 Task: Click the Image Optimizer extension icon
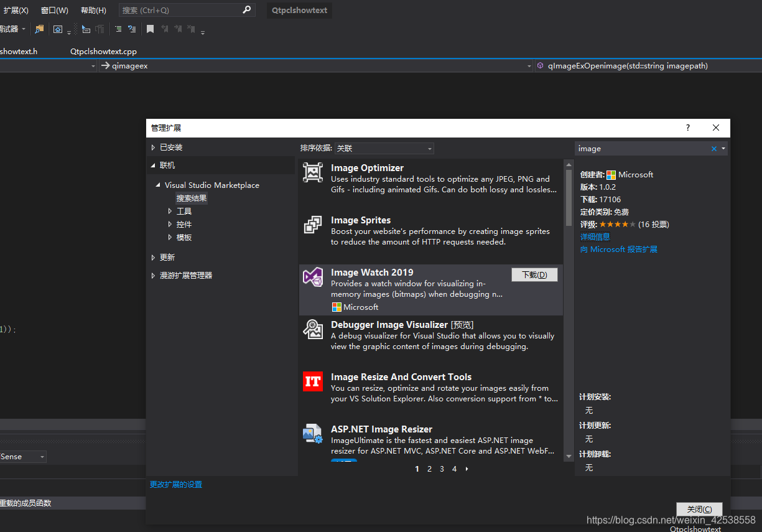click(313, 172)
